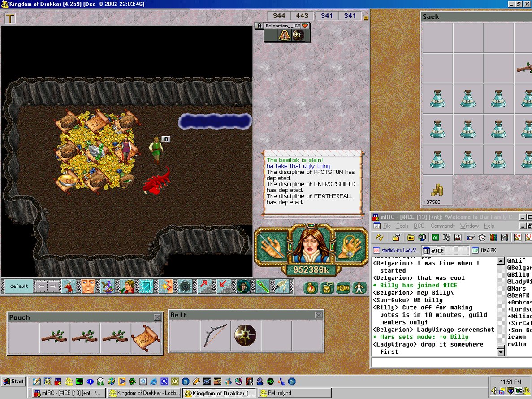532x399 pixels.
Task: Click the Start button
Action: [x=13, y=382]
